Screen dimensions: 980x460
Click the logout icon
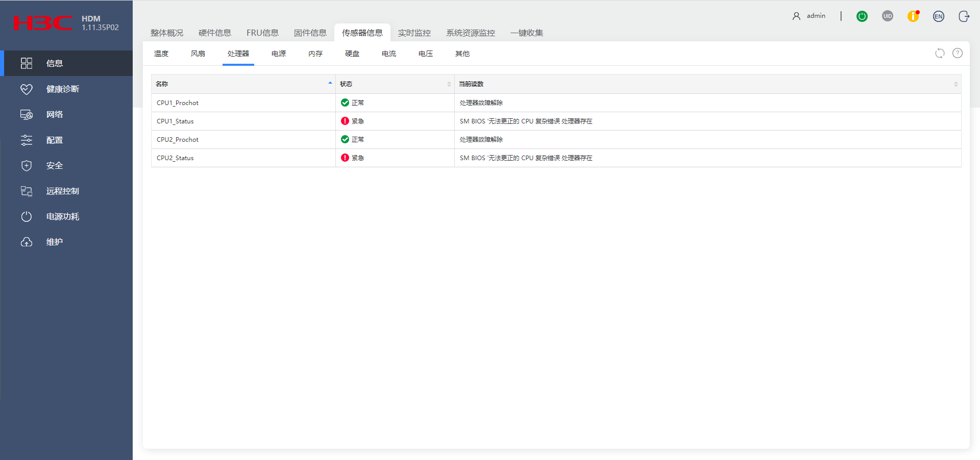coord(964,16)
